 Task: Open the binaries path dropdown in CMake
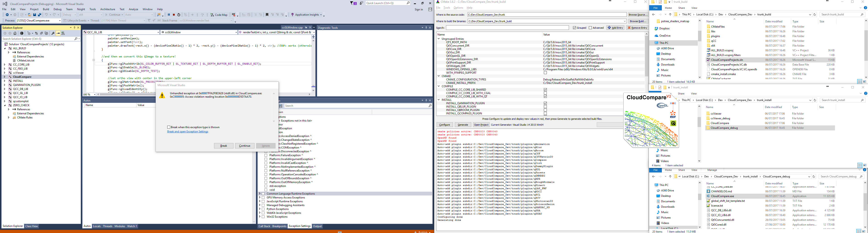(x=625, y=21)
